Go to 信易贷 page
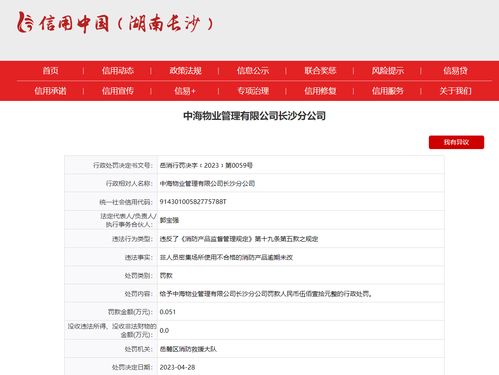Image resolution: width=499 pixels, height=375 pixels. pos(455,71)
